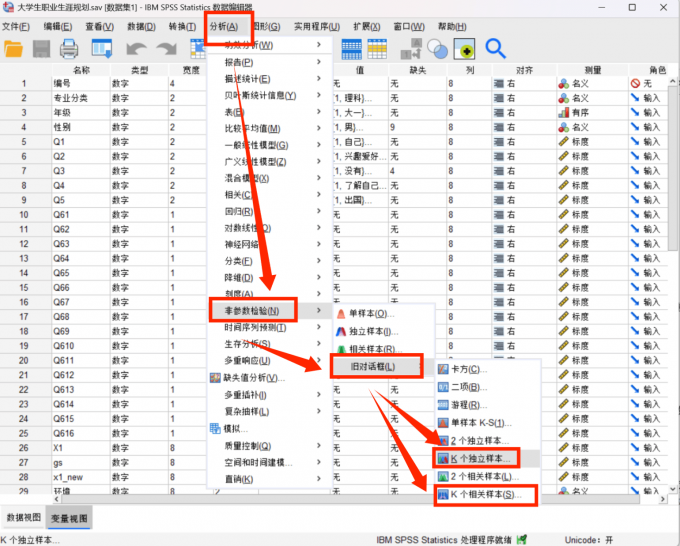Open the recall recent dialogs icon
Image resolution: width=680 pixels, height=546 pixels.
(x=101, y=49)
